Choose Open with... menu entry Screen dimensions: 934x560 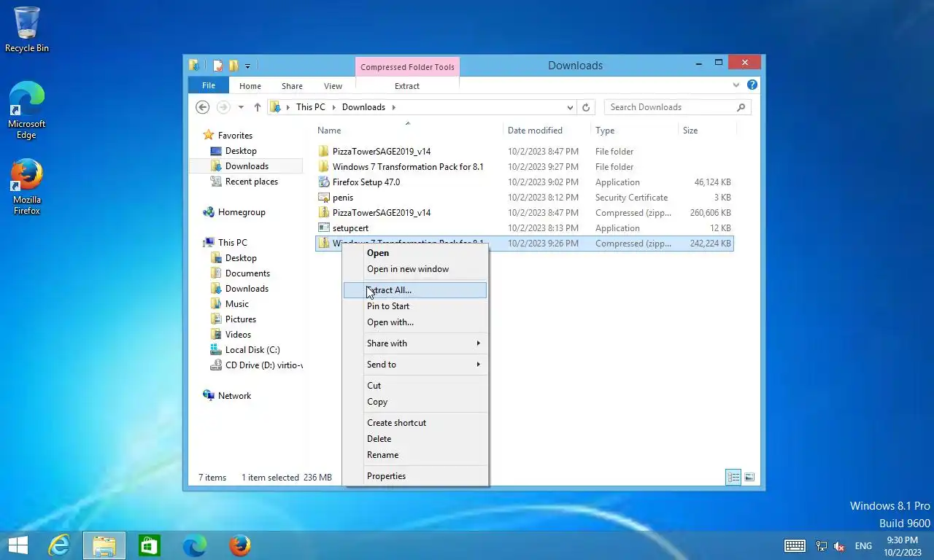click(x=415, y=322)
